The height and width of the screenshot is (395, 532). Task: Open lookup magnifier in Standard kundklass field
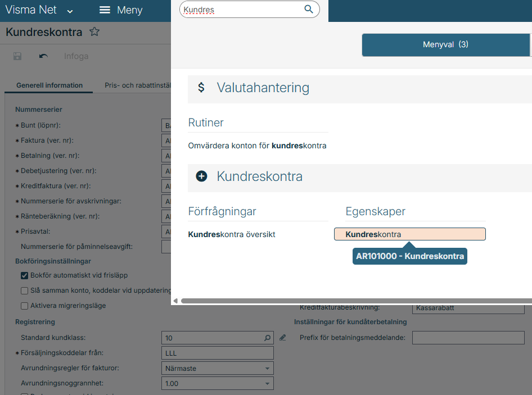(x=267, y=338)
